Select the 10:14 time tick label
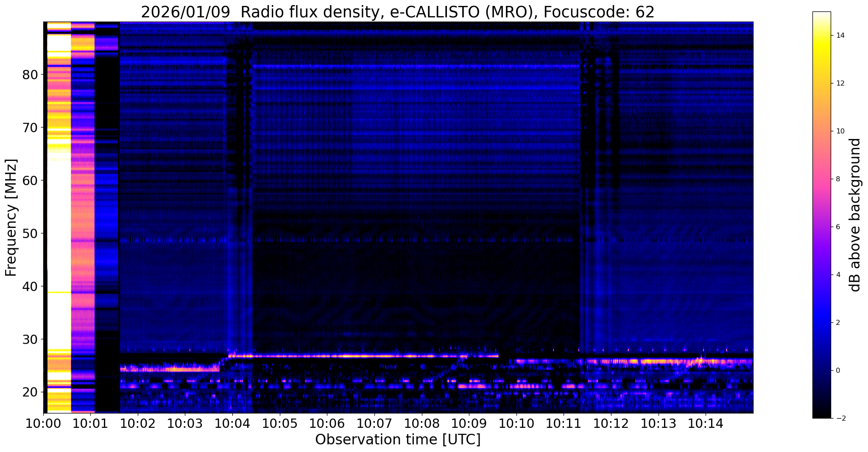This screenshot has width=868, height=452. [x=705, y=424]
